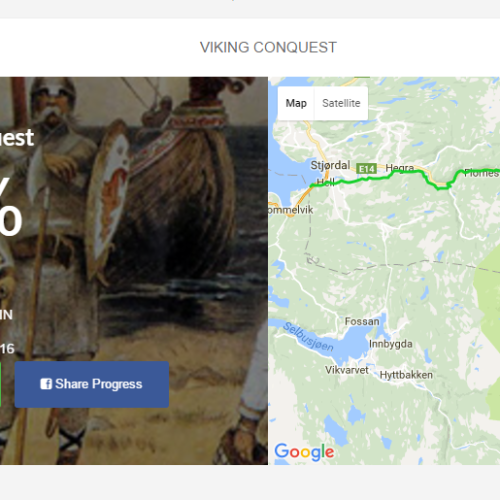500x500 pixels.
Task: Click the Google logo on the map
Action: pos(304,452)
